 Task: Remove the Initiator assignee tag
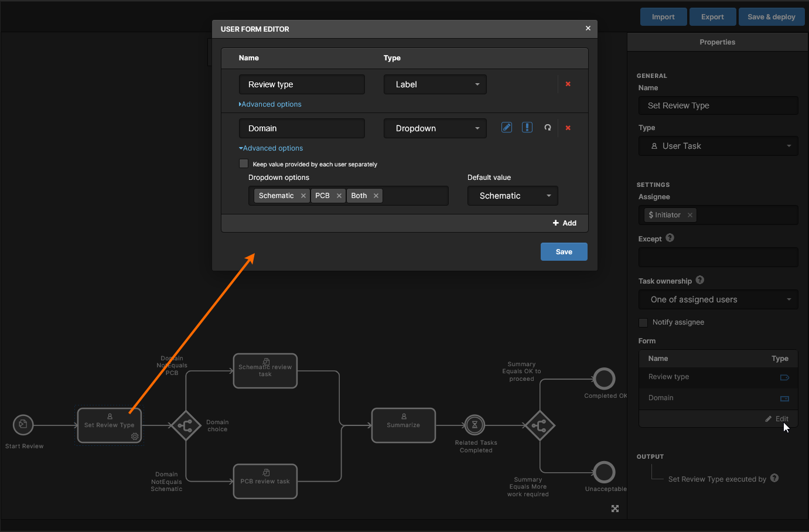[690, 215]
